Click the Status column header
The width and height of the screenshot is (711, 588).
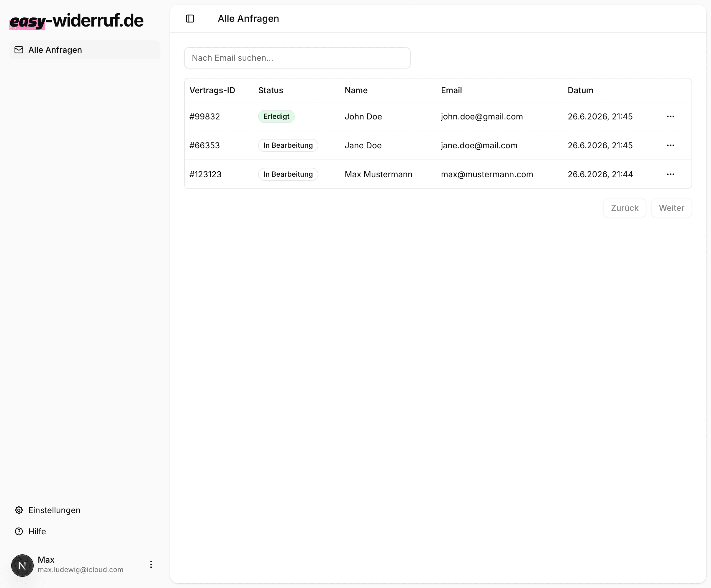(271, 90)
